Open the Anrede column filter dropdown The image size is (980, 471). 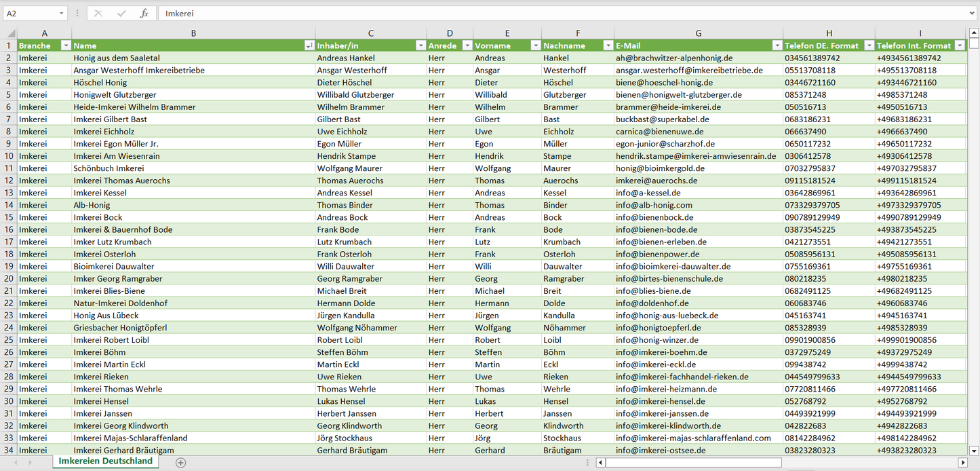tap(467, 45)
